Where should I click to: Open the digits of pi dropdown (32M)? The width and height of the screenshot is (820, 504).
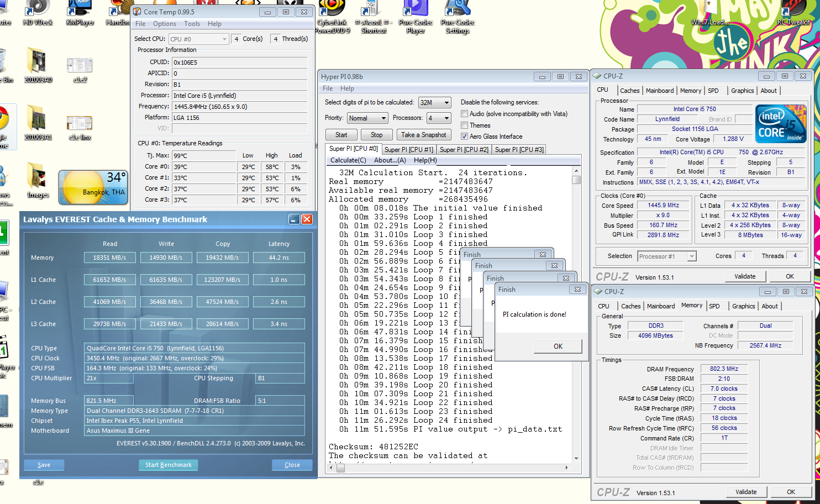435,102
